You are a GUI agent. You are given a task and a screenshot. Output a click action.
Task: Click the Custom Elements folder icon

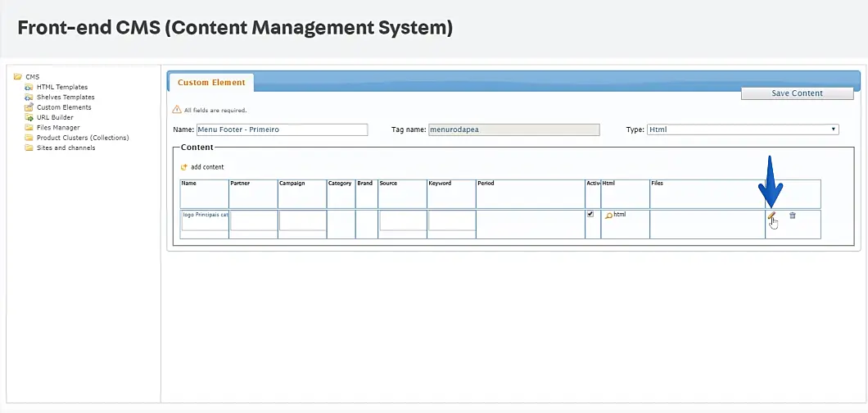pos(29,107)
